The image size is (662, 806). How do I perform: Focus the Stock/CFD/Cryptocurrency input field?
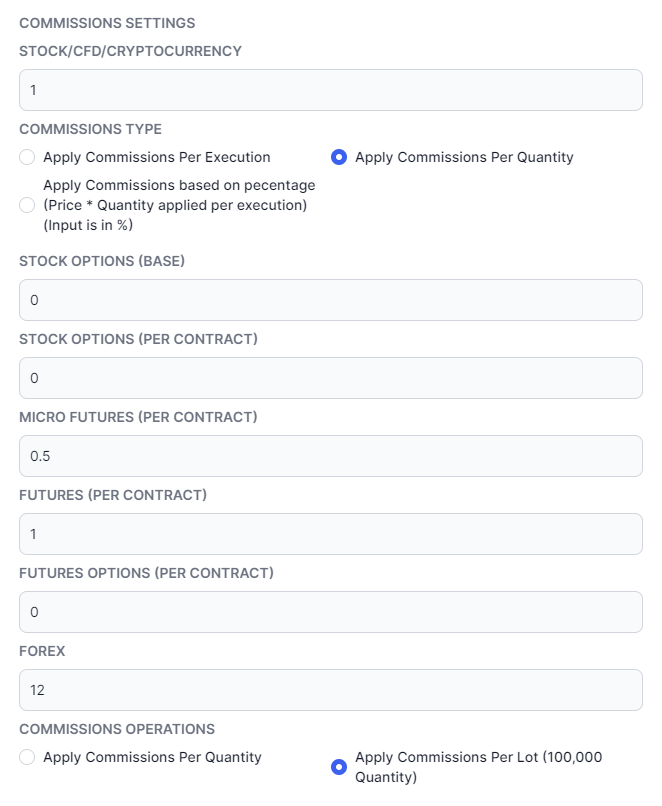tap(331, 90)
